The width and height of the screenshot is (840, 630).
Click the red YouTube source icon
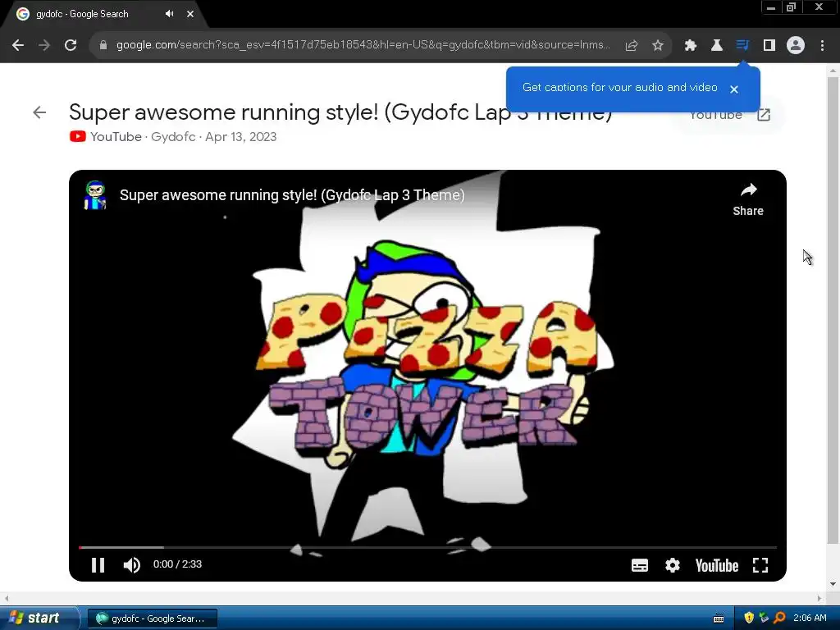tap(78, 137)
